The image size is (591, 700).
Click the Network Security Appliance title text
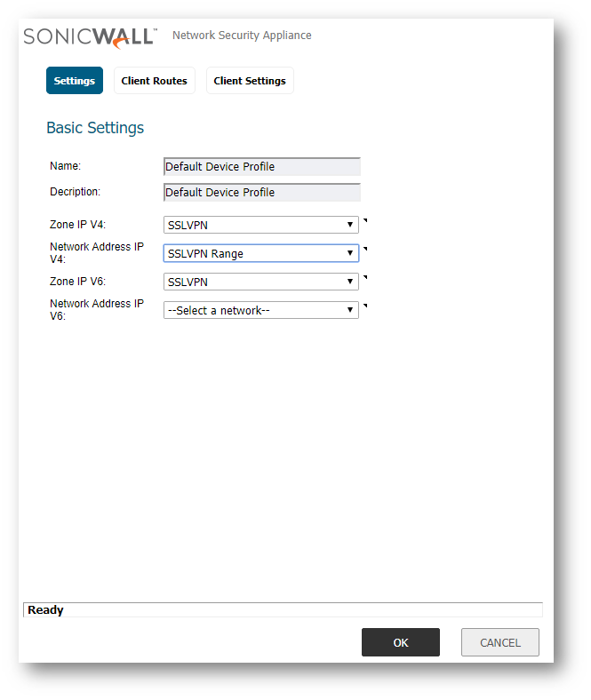pyautogui.click(x=242, y=36)
